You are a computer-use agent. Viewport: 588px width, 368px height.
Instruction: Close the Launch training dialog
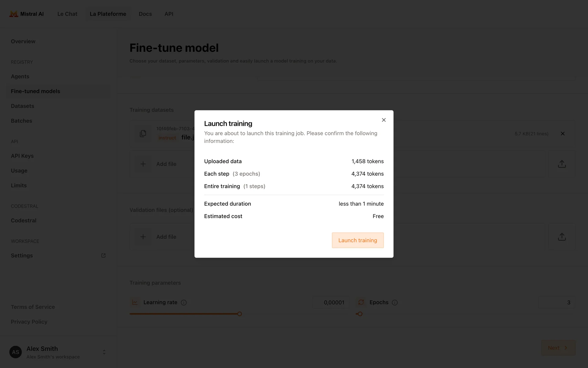point(384,120)
